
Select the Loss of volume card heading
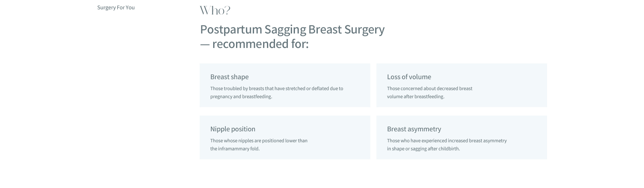pyautogui.click(x=409, y=77)
